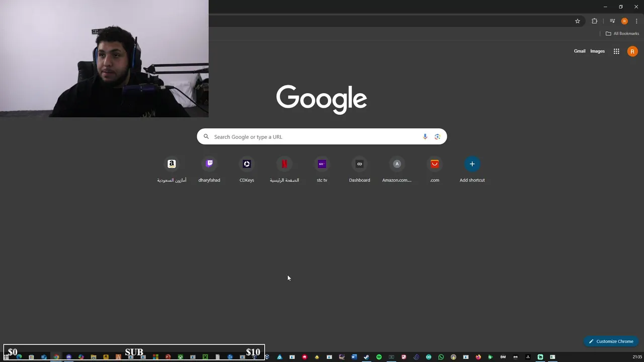Viewport: 644px width, 362px height.
Task: Open Customize Chrome
Action: 611,341
